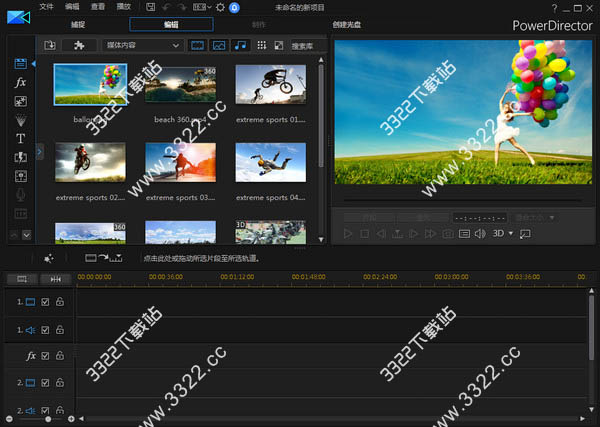Uncheck the video track 2 enable checkbox
This screenshot has height=427, width=600.
coord(45,383)
